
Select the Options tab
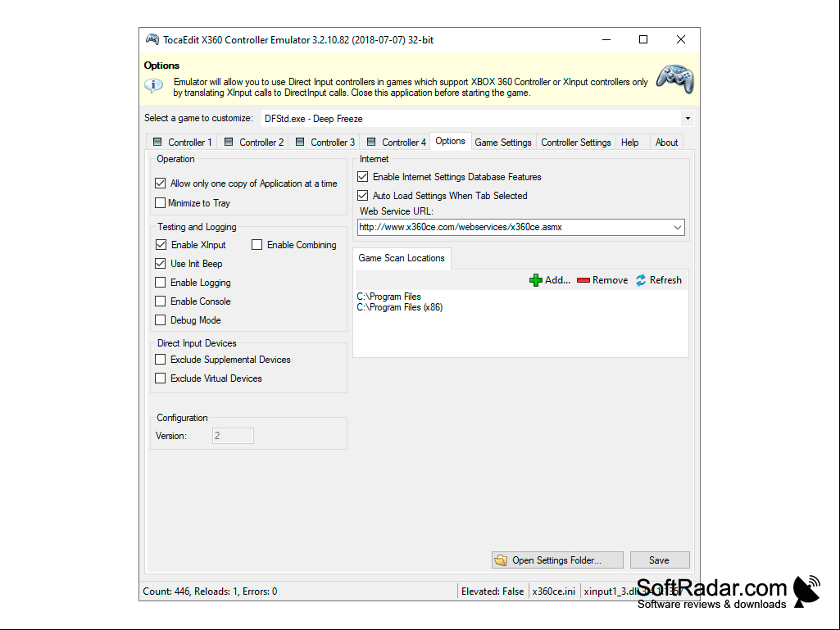click(451, 141)
